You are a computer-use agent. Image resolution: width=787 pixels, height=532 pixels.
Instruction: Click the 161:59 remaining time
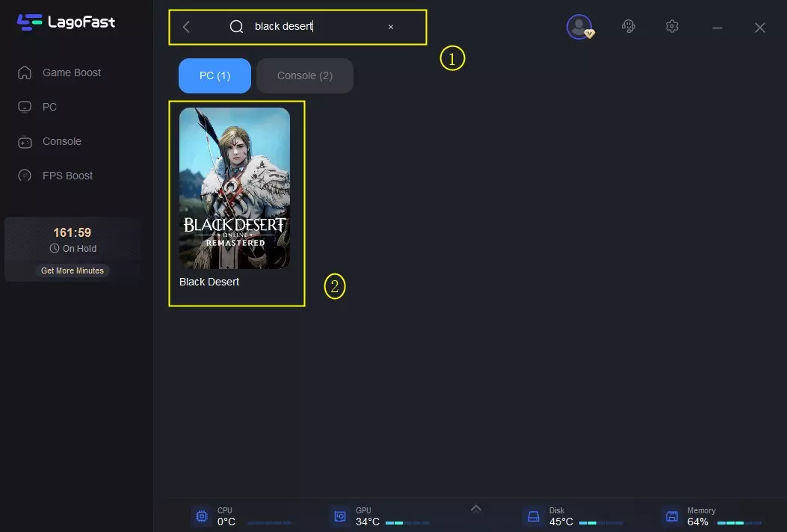72,233
